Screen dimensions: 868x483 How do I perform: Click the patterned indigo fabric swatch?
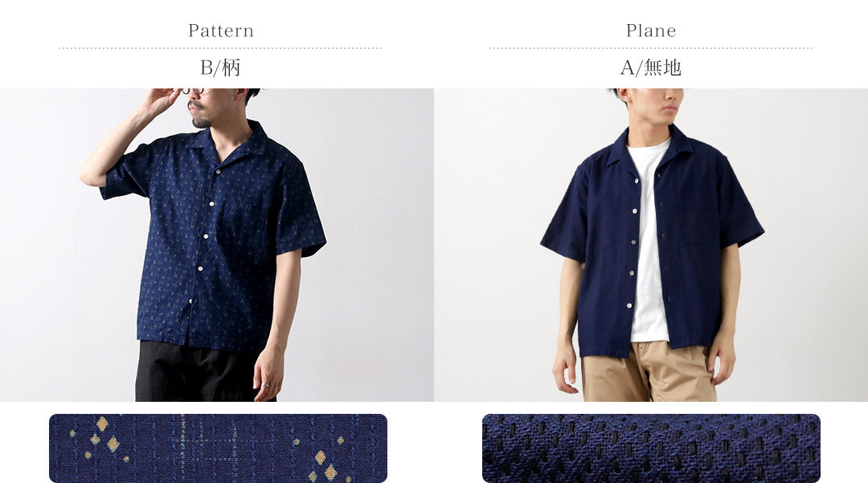[x=218, y=448]
